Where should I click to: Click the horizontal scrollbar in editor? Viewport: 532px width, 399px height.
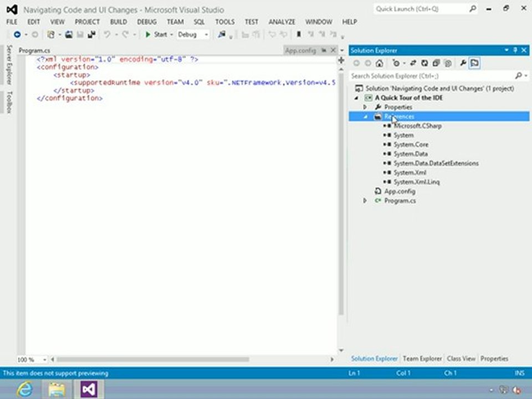point(153,359)
